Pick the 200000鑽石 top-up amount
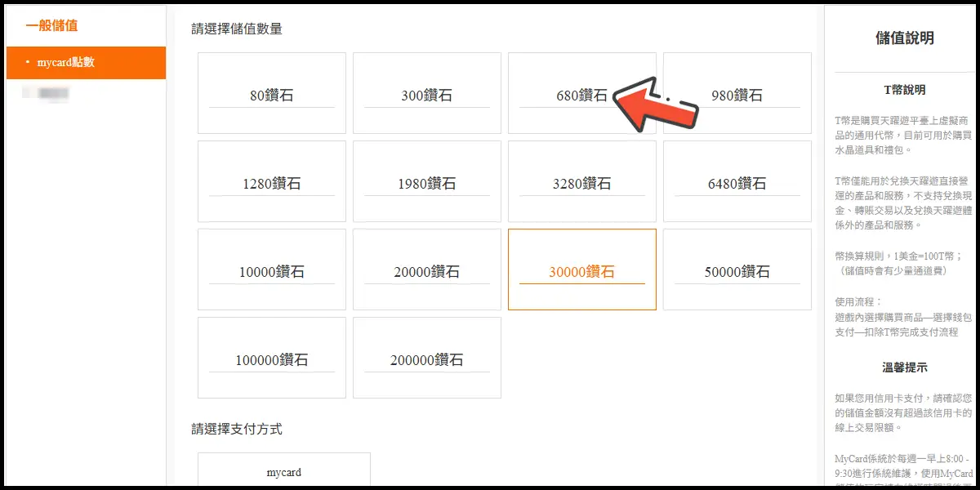The image size is (980, 490). [x=426, y=359]
